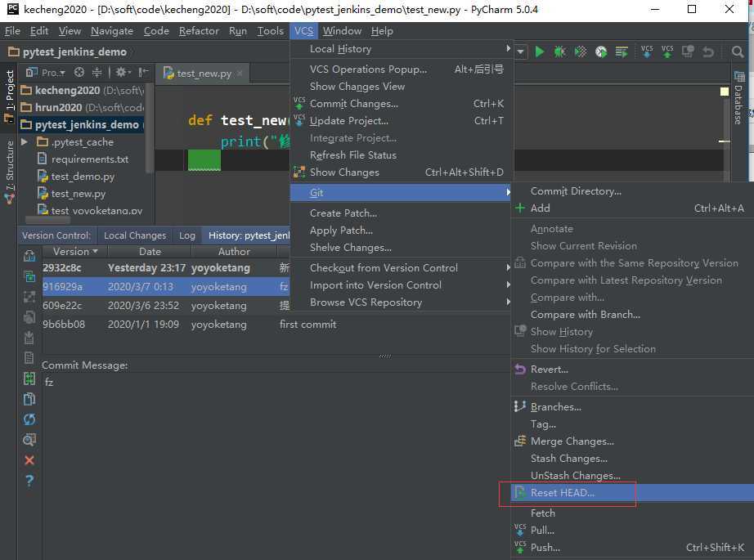Select requirements.txt in project tree
This screenshot has width=754, height=560.
[x=89, y=159]
